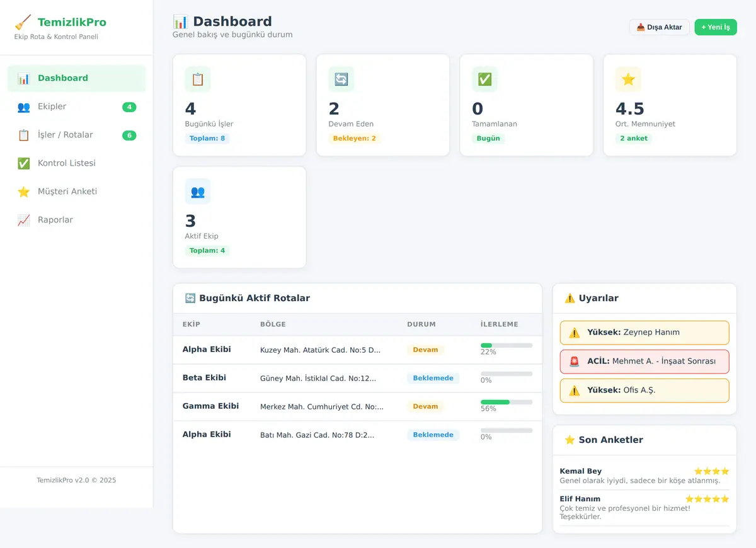Image resolution: width=756 pixels, height=548 pixels.
Task: Create a new job with + Yeni İş
Action: (x=716, y=27)
